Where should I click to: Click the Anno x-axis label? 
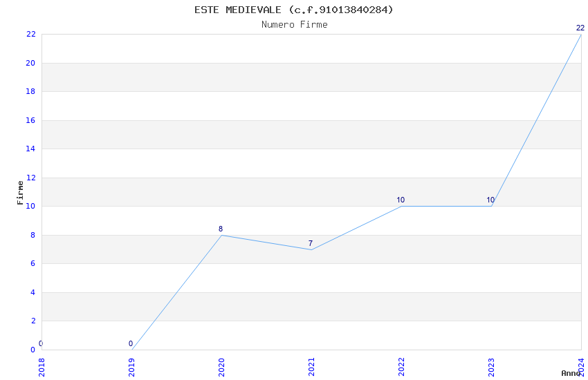pyautogui.click(x=570, y=373)
